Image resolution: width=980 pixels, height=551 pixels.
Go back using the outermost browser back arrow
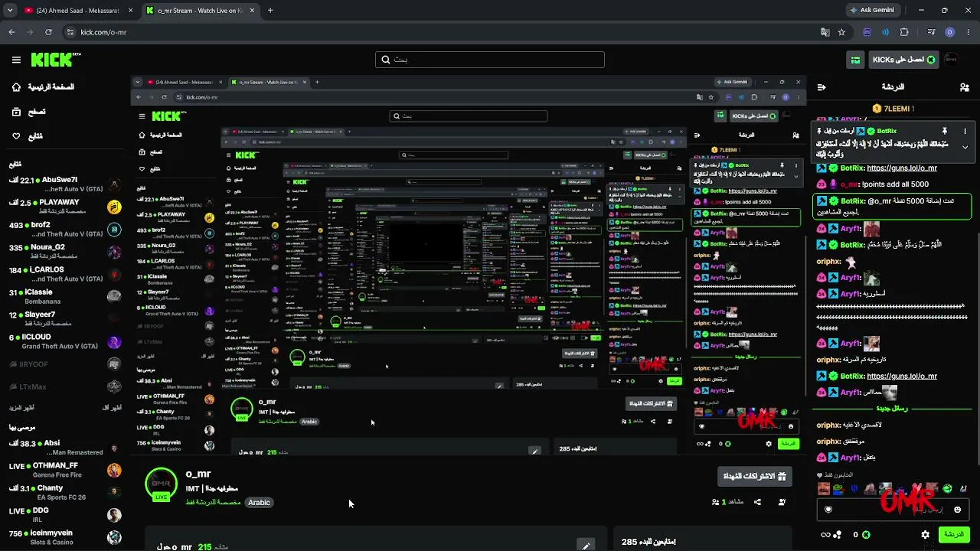click(11, 32)
